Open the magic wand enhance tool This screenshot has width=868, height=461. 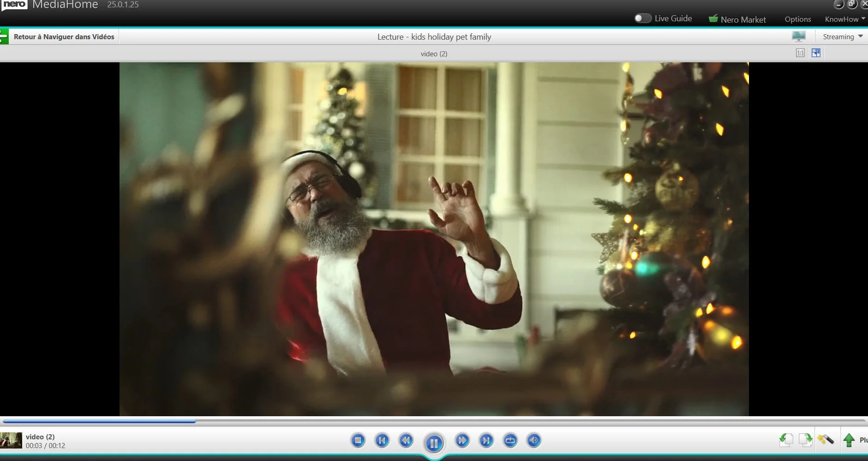tap(826, 440)
